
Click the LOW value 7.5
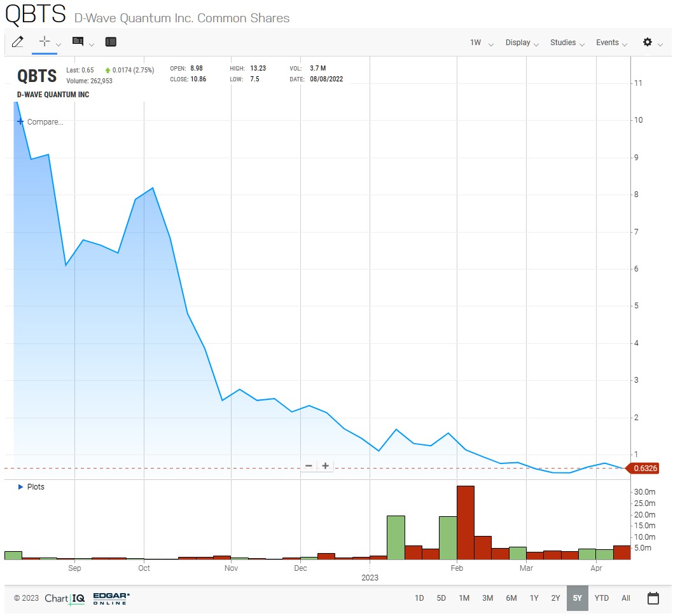tap(254, 79)
